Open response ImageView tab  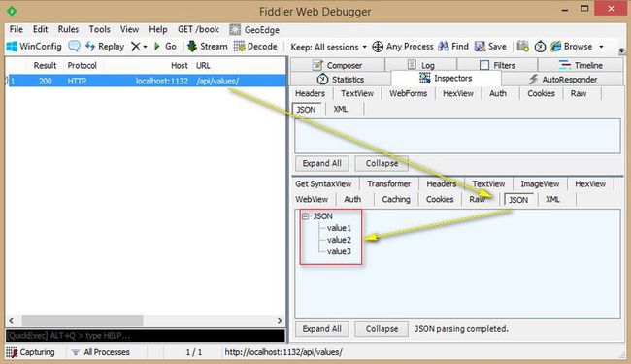[x=540, y=183]
